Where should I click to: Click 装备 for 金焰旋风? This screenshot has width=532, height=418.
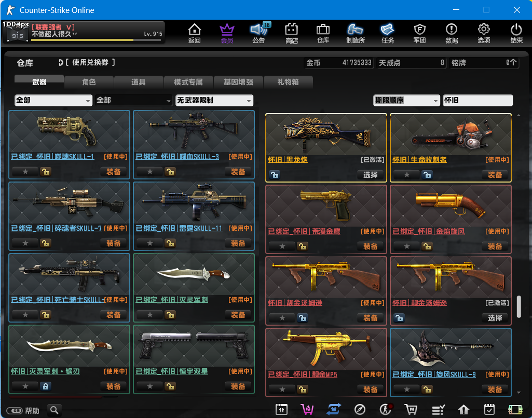495,246
